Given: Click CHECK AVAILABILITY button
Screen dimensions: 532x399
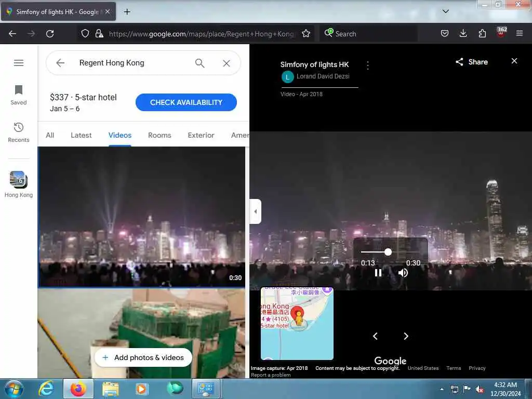Looking at the screenshot, I should point(186,102).
